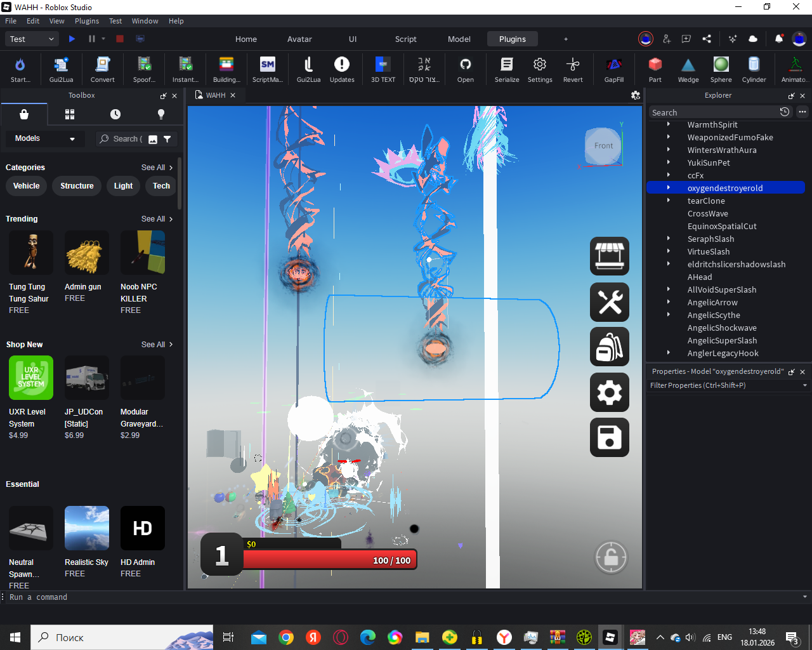Click the in-game shop stall icon

[609, 256]
